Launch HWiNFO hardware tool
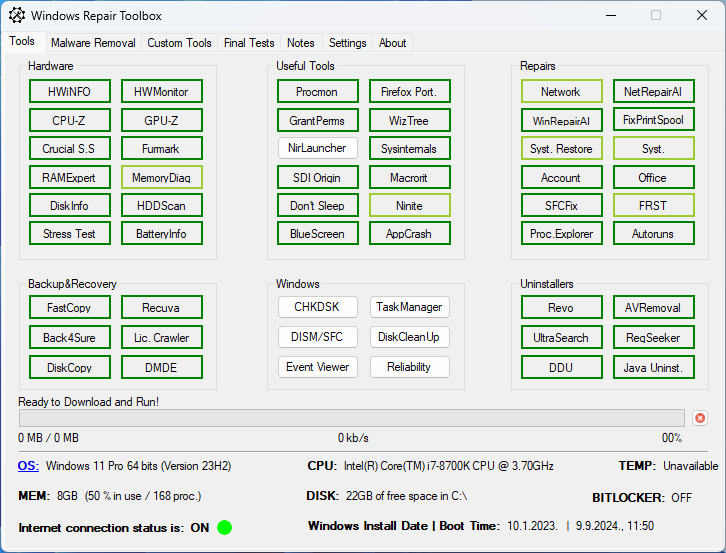Screen dimensions: 726x553 pos(69,91)
